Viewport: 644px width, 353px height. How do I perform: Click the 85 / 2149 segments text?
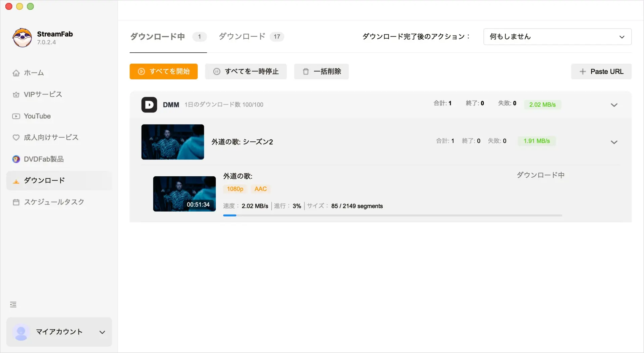coord(357,206)
